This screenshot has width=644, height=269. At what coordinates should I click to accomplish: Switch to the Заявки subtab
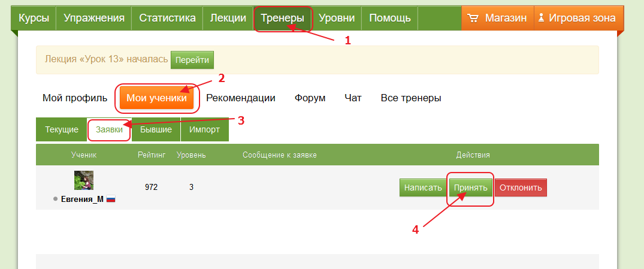coord(109,129)
